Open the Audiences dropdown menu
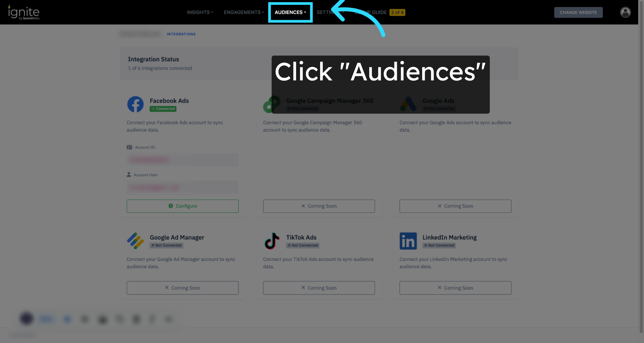 tap(290, 12)
